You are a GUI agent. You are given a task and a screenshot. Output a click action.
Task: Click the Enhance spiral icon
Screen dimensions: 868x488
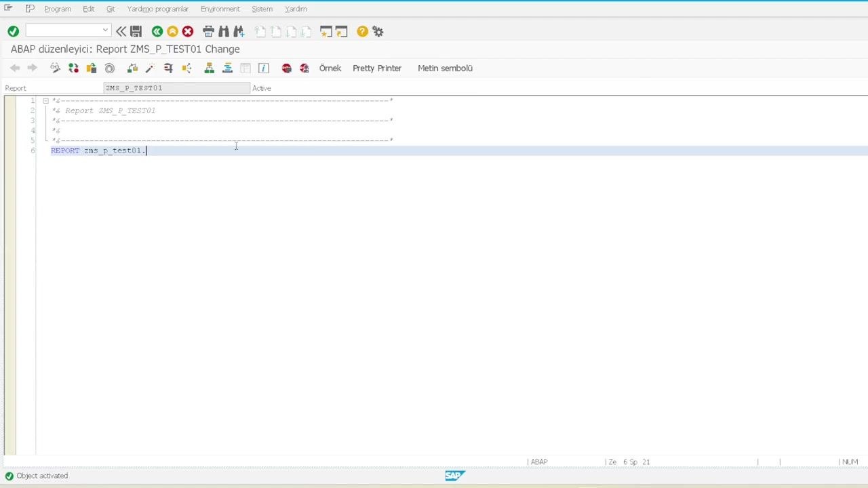coord(110,68)
